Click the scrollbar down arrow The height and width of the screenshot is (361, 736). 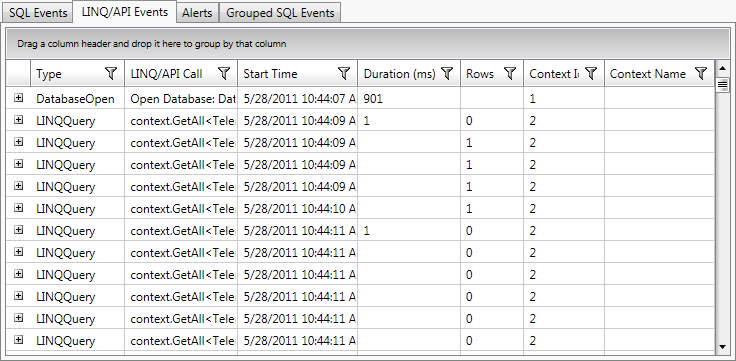coord(722,347)
